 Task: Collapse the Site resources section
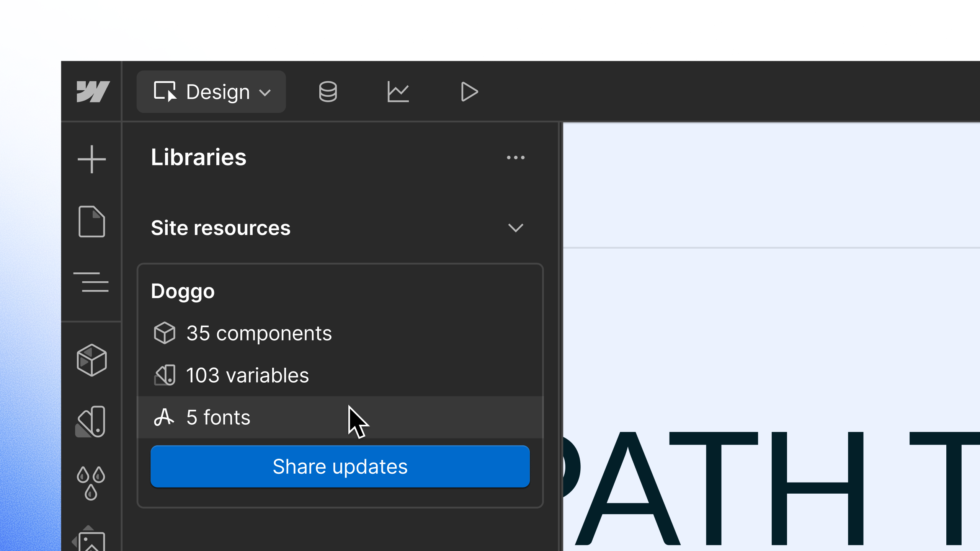(x=516, y=228)
